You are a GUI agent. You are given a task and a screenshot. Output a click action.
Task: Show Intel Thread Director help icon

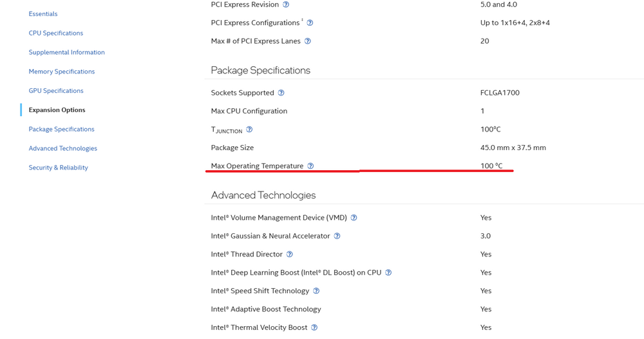[290, 255]
